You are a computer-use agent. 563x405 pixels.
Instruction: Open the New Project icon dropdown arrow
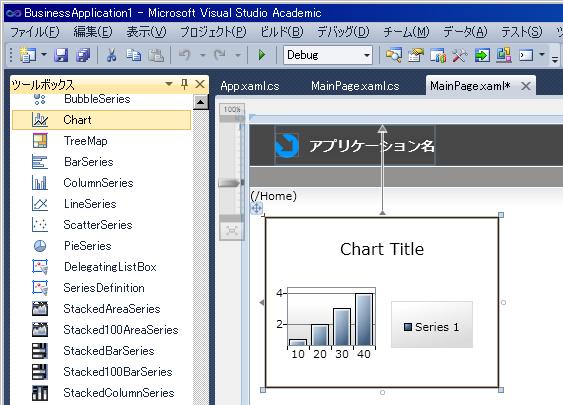(x=44, y=55)
